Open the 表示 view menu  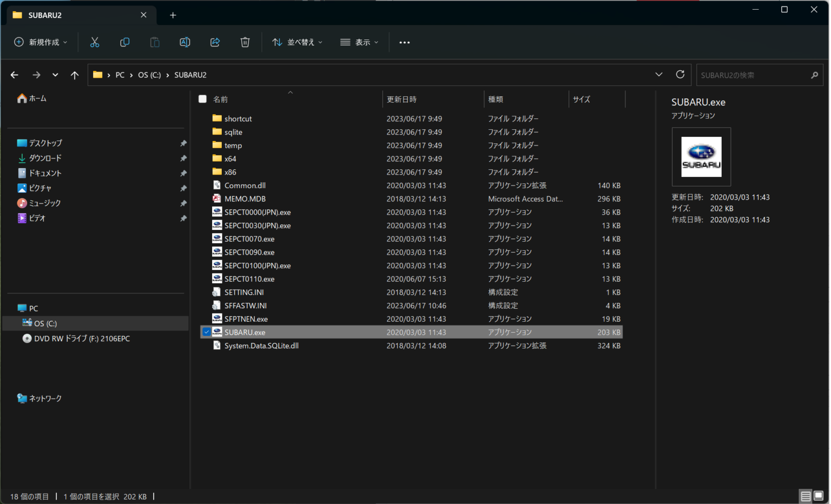[359, 42]
